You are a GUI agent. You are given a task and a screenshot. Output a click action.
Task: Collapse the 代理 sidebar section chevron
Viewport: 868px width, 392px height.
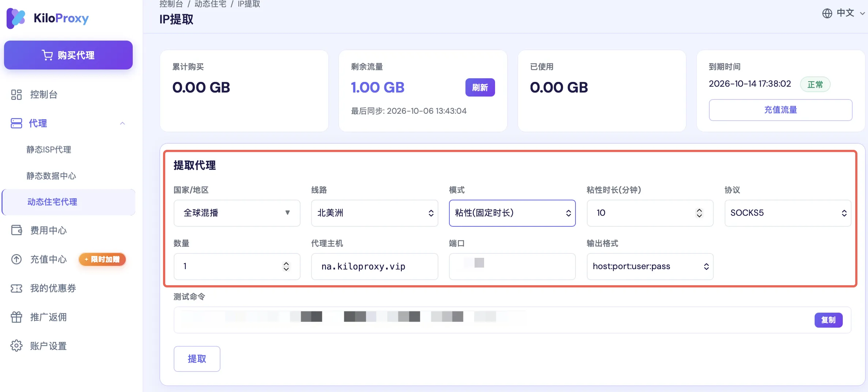(x=122, y=124)
